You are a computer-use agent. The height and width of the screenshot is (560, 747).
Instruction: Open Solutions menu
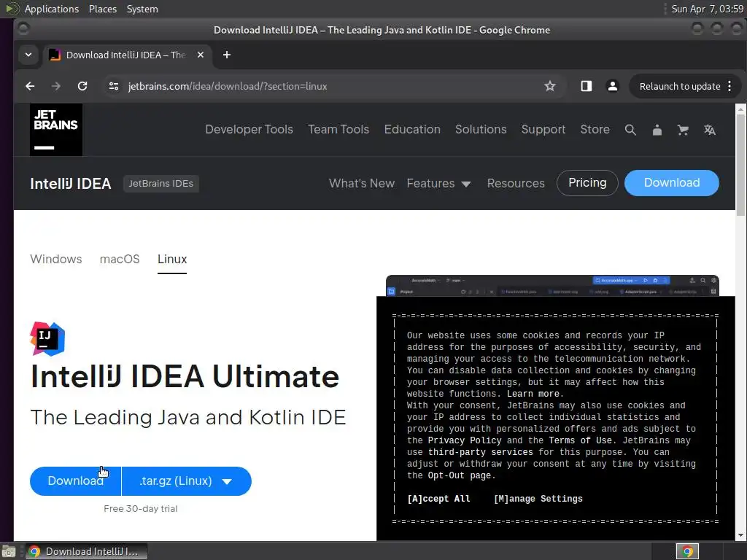click(x=481, y=130)
